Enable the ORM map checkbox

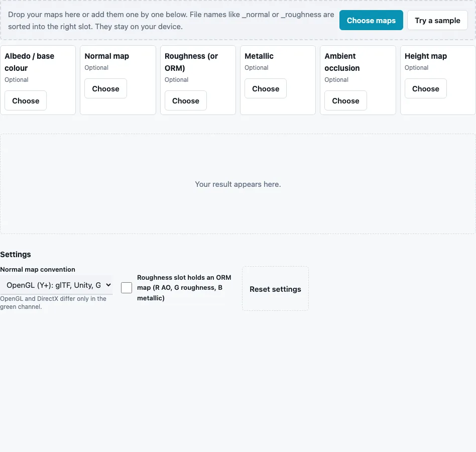point(127,288)
